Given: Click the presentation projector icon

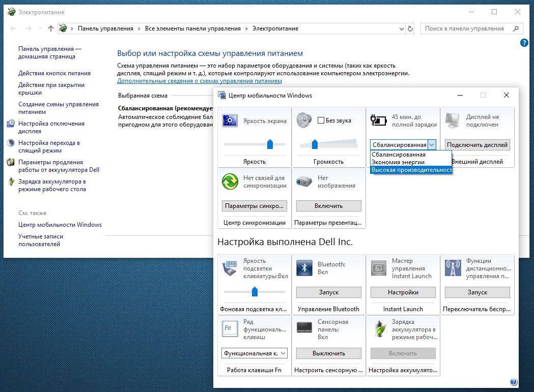Looking at the screenshot, I should [304, 182].
